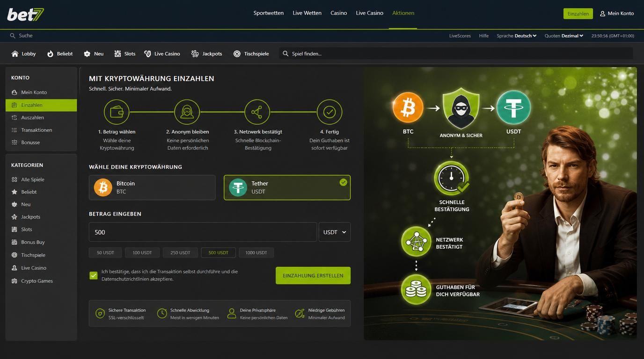644x359 pixels.
Task: Click the amount input field showing 500
Action: coord(203,232)
